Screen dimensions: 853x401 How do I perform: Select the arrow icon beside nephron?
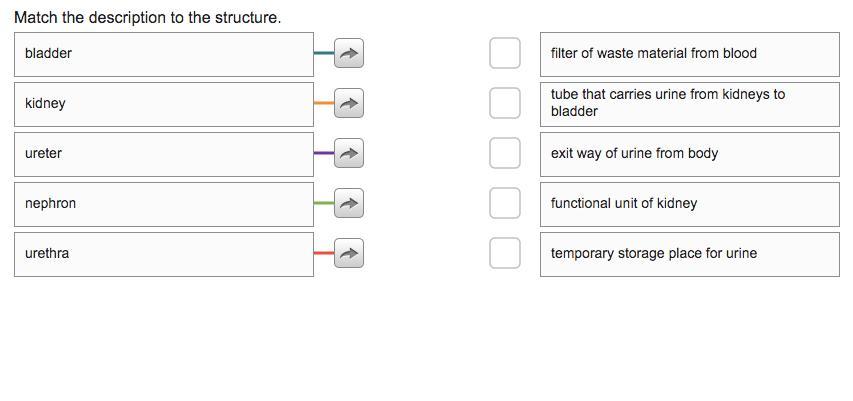click(x=348, y=204)
